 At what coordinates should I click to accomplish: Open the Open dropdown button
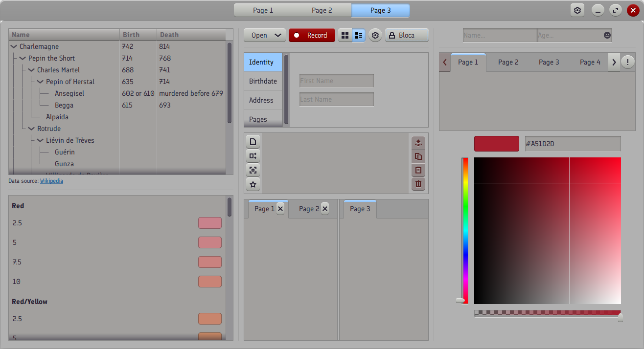pos(265,35)
